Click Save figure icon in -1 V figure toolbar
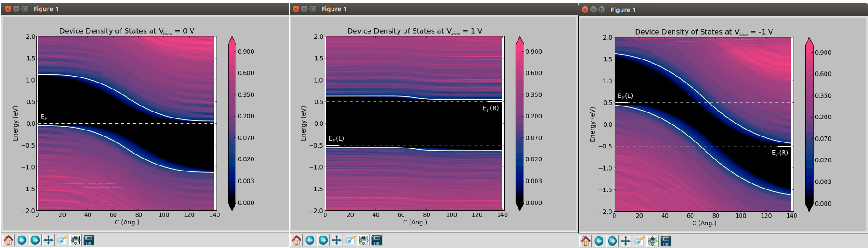Viewport: 868px width, 248px height. (x=666, y=241)
